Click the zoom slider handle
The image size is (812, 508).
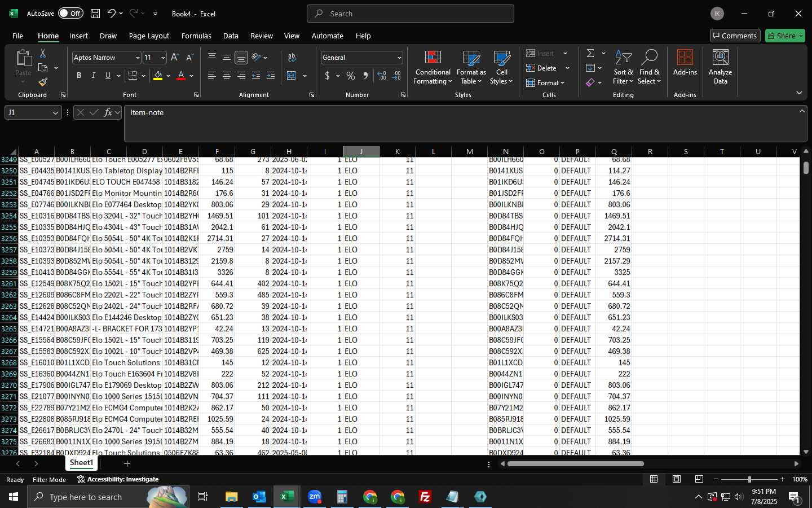[x=749, y=479]
